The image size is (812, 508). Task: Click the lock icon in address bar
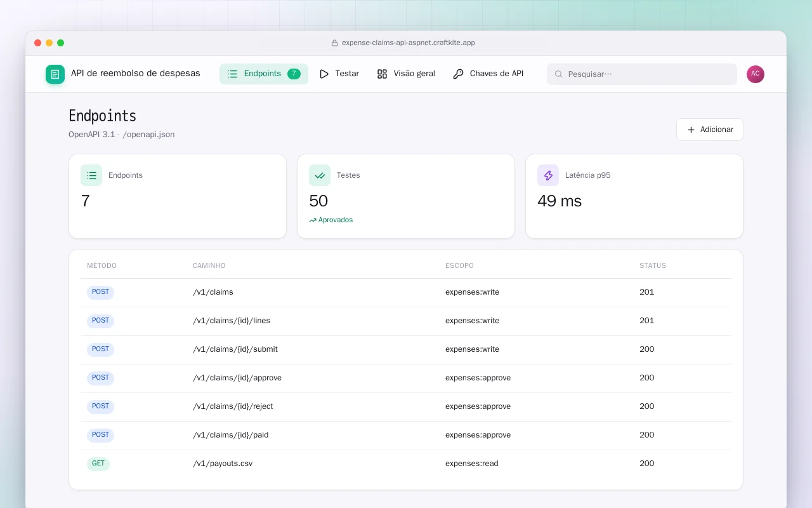pyautogui.click(x=334, y=43)
